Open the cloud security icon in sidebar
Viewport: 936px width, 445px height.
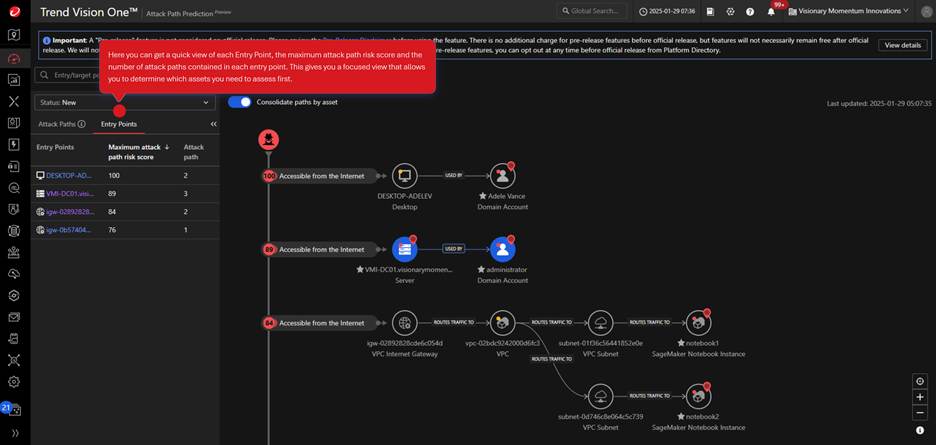[14, 273]
